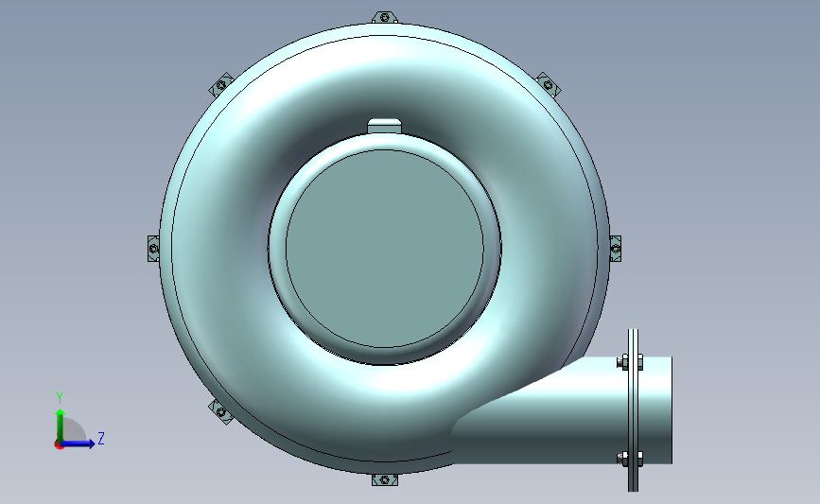
Task: Select the upper-left mounting lug bolt
Action: click(221, 85)
